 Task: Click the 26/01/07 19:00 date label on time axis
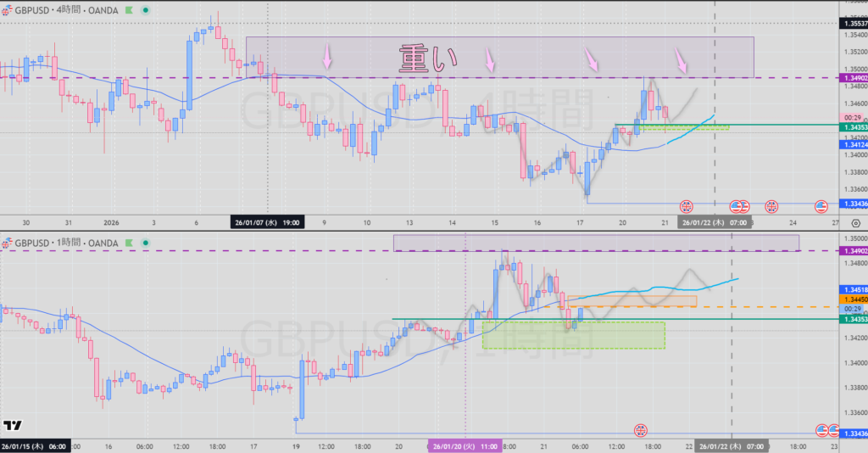pos(267,222)
